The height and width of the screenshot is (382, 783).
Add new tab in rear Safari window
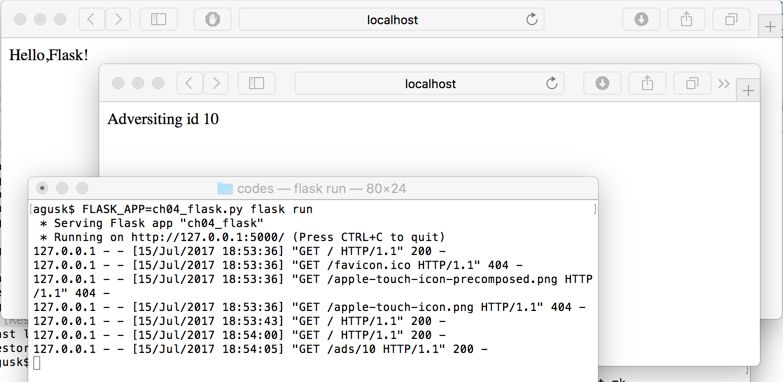tap(770, 26)
